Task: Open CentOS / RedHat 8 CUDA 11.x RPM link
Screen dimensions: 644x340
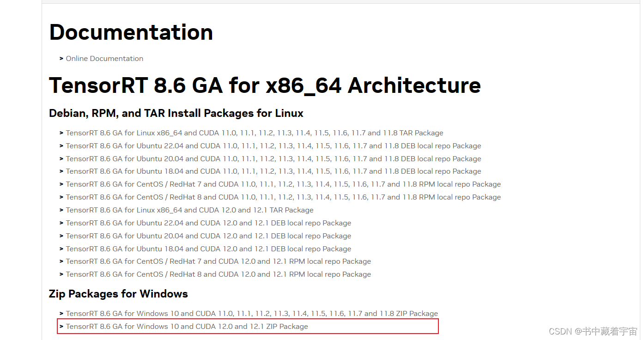Action: (283, 197)
